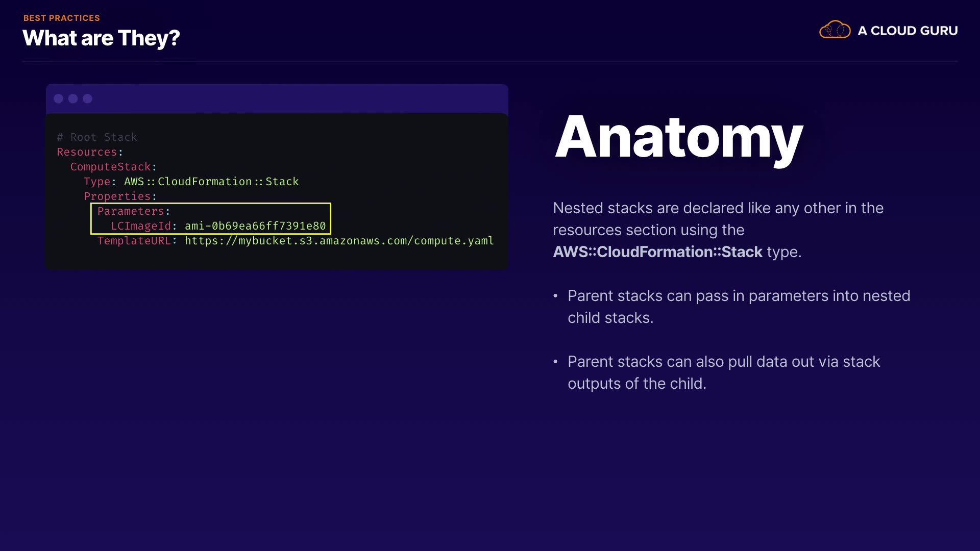Click the bold AWS::CloudFormation::Stack text in paragraph
This screenshot has height=551, width=980.
click(657, 252)
